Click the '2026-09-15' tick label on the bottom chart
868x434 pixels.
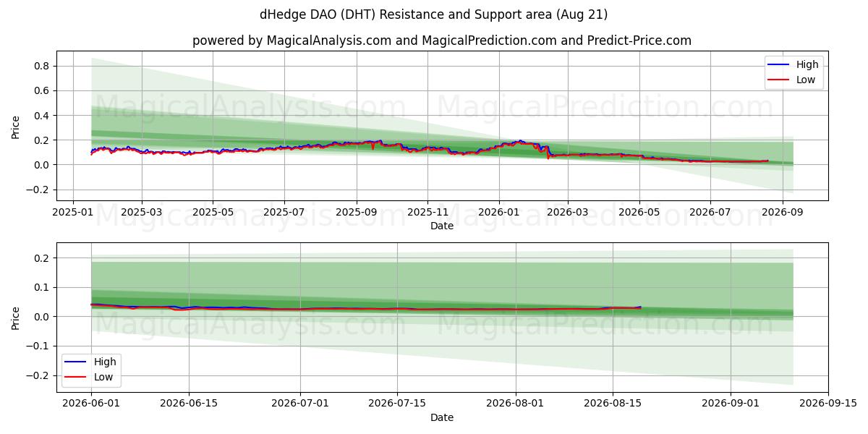[829, 405]
